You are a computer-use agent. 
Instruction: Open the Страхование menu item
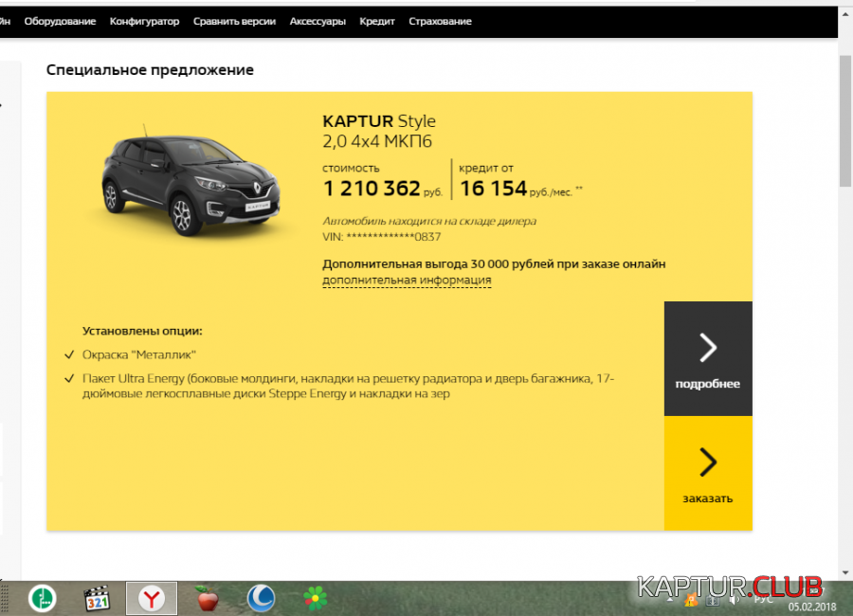click(440, 21)
